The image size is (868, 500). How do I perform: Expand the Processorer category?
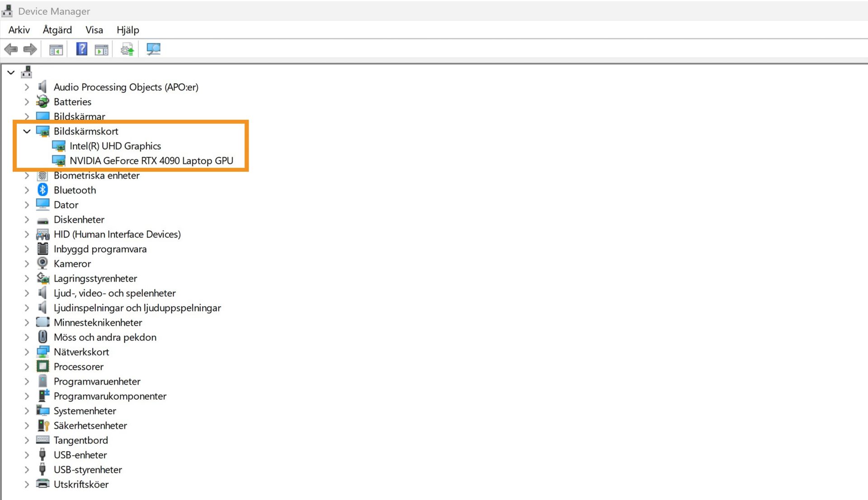point(27,366)
